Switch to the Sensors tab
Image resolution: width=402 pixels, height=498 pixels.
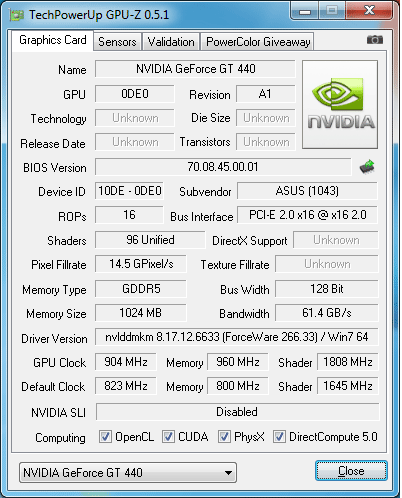coord(117,42)
